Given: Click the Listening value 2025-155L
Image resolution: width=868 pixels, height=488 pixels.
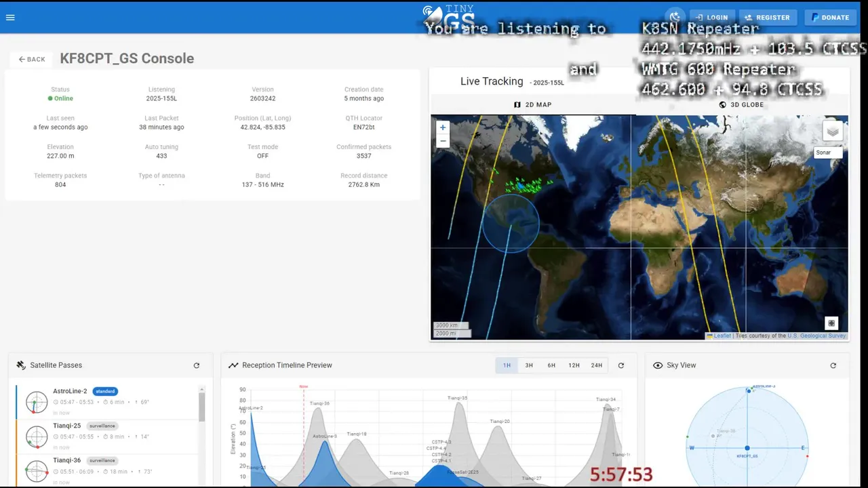Looking at the screenshot, I should click(161, 98).
